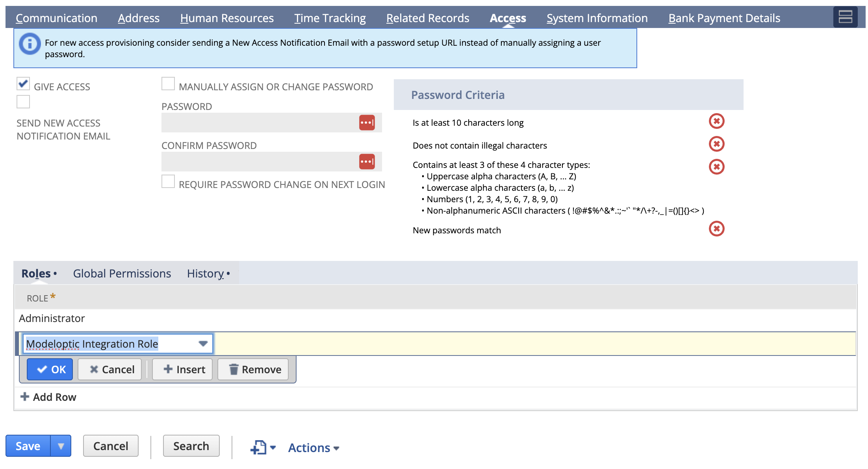Check Manually Assign or Change Password
The width and height of the screenshot is (868, 469).
168,84
